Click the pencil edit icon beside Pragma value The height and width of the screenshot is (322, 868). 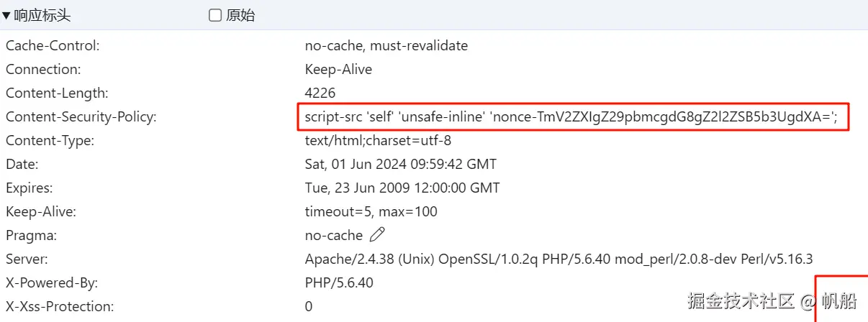377,235
